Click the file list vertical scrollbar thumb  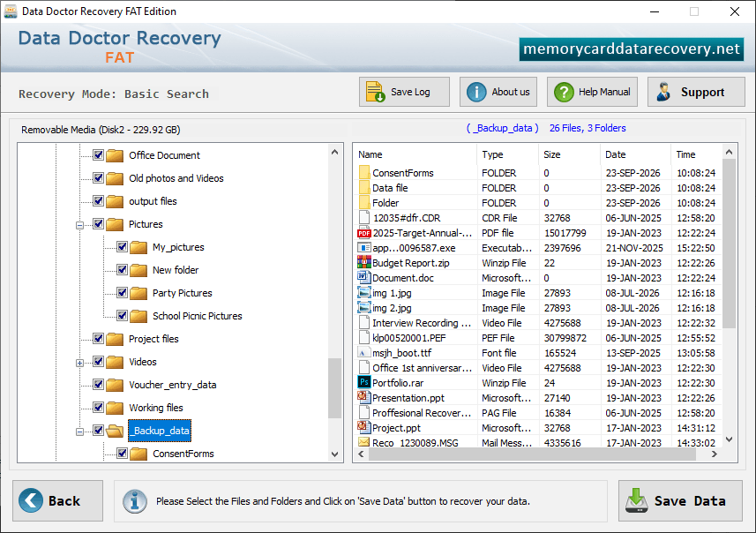[729, 244]
